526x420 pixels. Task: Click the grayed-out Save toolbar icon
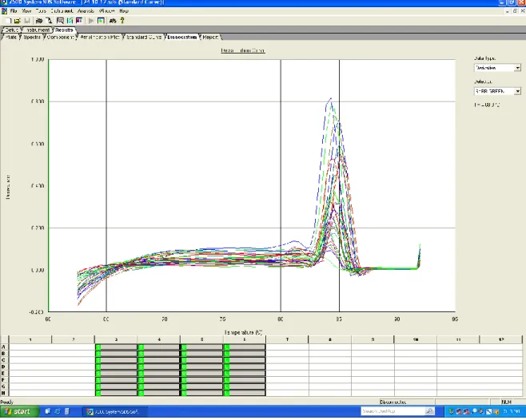(27, 21)
